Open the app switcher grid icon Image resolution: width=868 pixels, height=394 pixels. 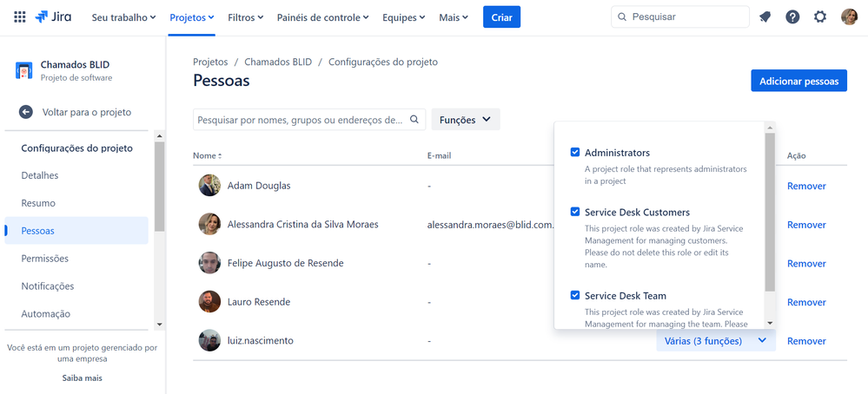pyautogui.click(x=19, y=17)
